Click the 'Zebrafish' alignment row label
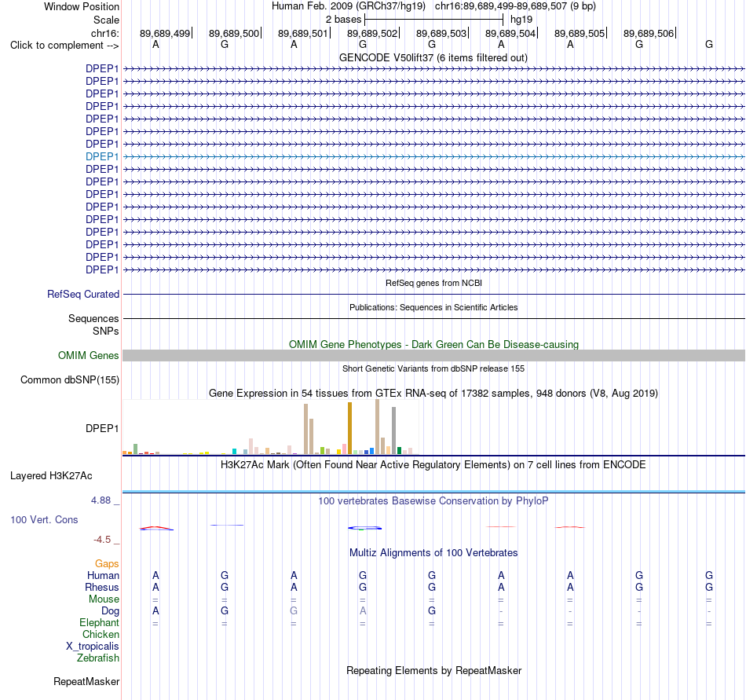 click(98, 658)
